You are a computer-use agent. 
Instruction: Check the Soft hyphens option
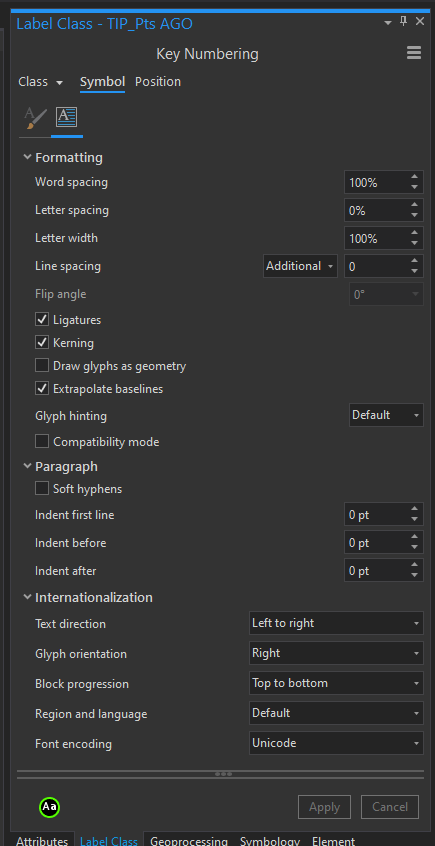(42, 489)
